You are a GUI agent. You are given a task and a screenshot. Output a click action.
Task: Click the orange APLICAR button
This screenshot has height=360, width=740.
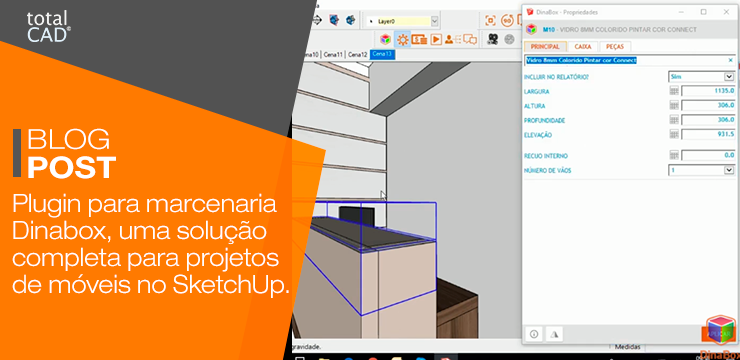pyautogui.click(x=717, y=334)
